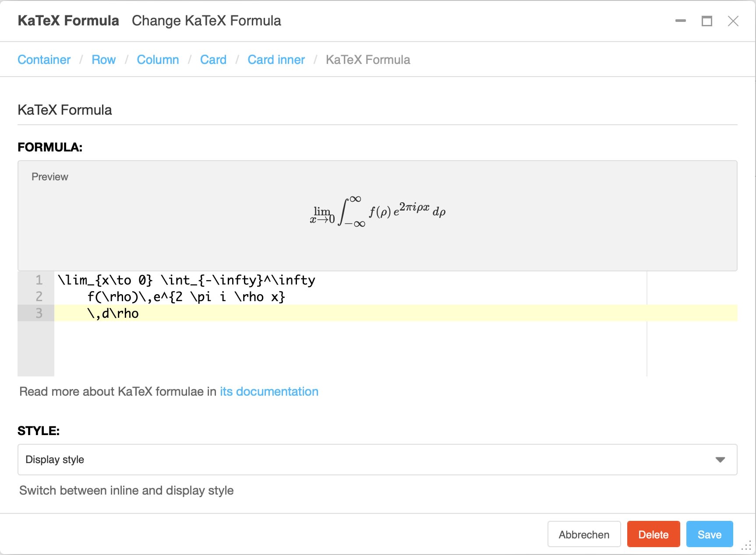Open the Container breadcrumb link

44,60
